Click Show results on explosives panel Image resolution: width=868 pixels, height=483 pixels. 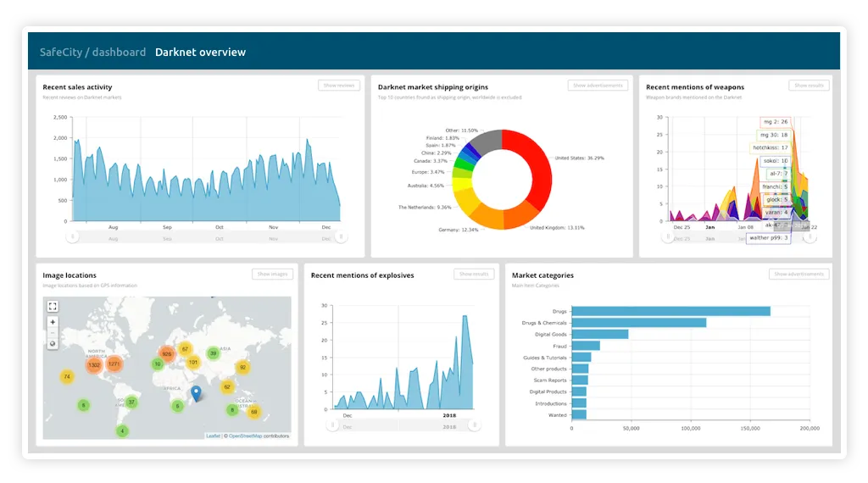point(474,274)
